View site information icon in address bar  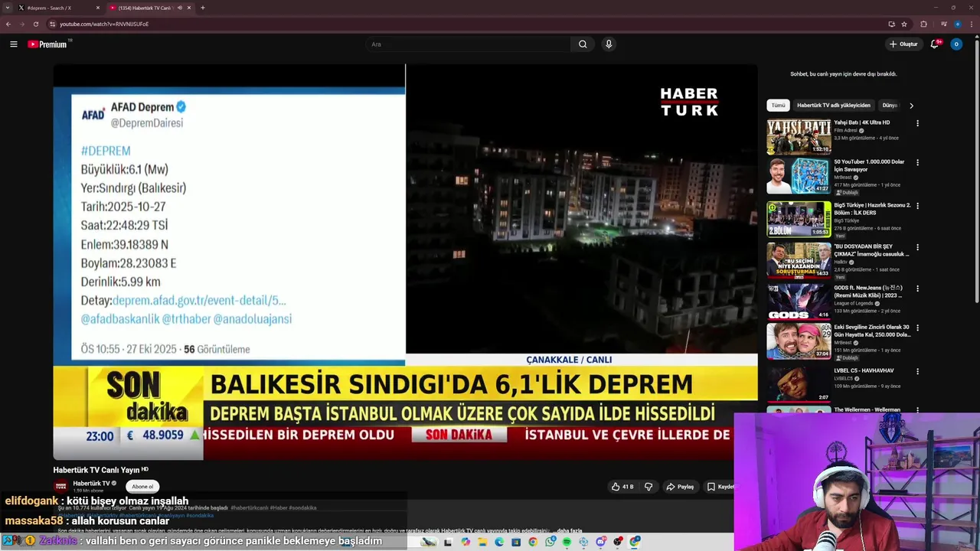(x=52, y=24)
